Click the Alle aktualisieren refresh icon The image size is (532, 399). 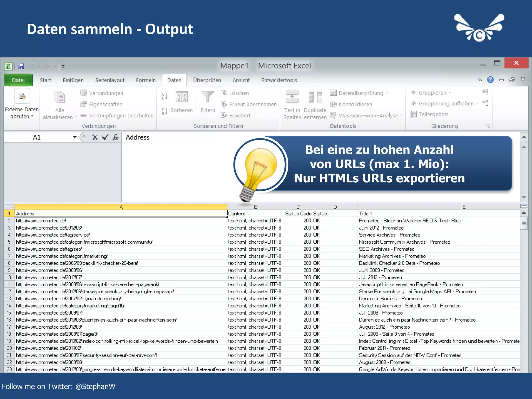coord(60,97)
